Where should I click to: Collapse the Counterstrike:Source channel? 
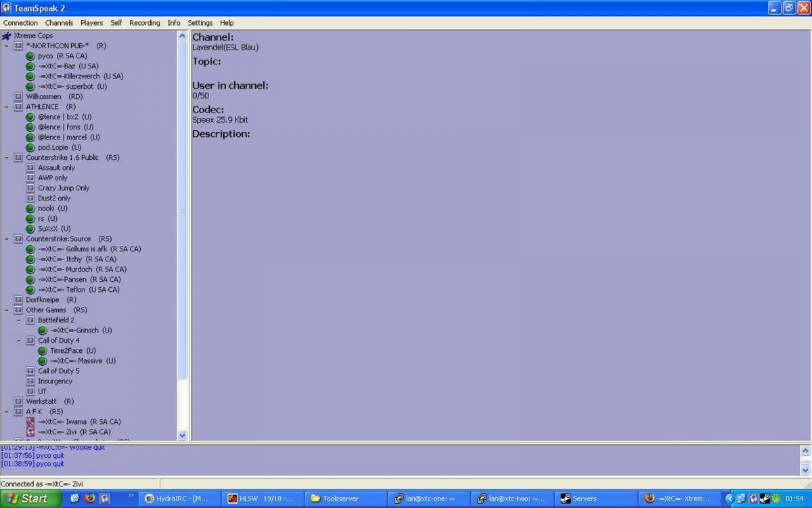(x=7, y=239)
